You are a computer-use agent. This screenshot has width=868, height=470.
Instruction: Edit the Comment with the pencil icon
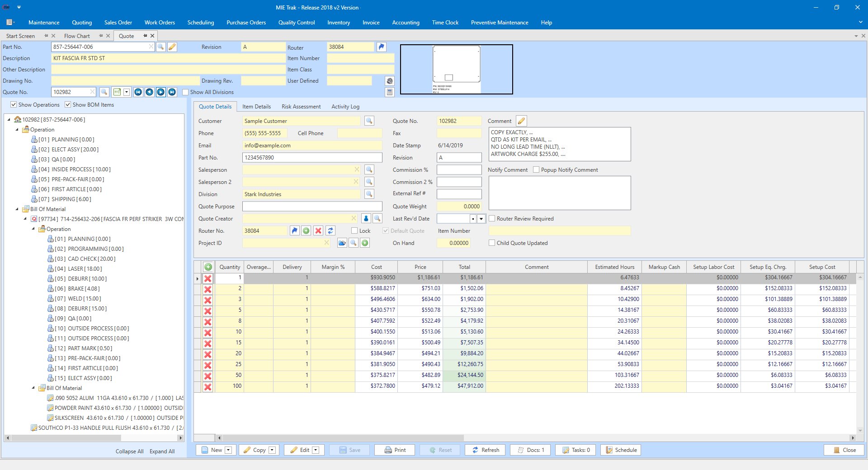[521, 121]
